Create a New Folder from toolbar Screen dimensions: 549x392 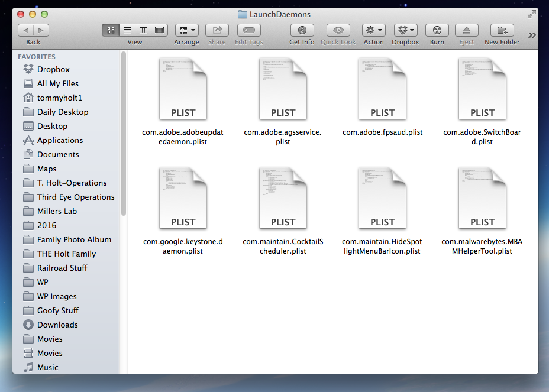[502, 30]
